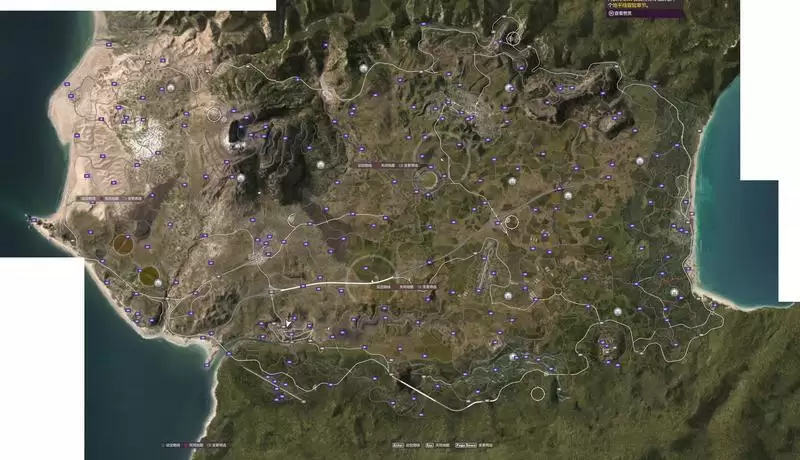800x460 pixels.
Task: Click white sphere marker in the sand dunes
Action: pos(170,87)
